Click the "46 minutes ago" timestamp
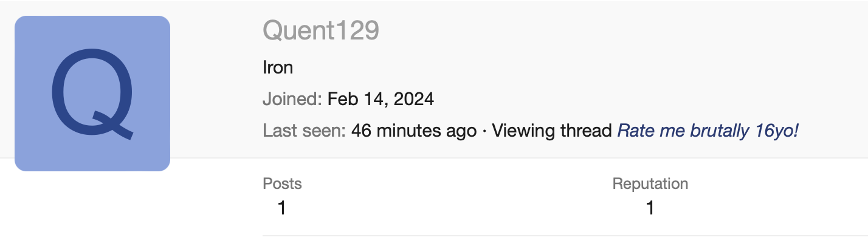Viewport: 868px width, 243px height. click(x=413, y=131)
